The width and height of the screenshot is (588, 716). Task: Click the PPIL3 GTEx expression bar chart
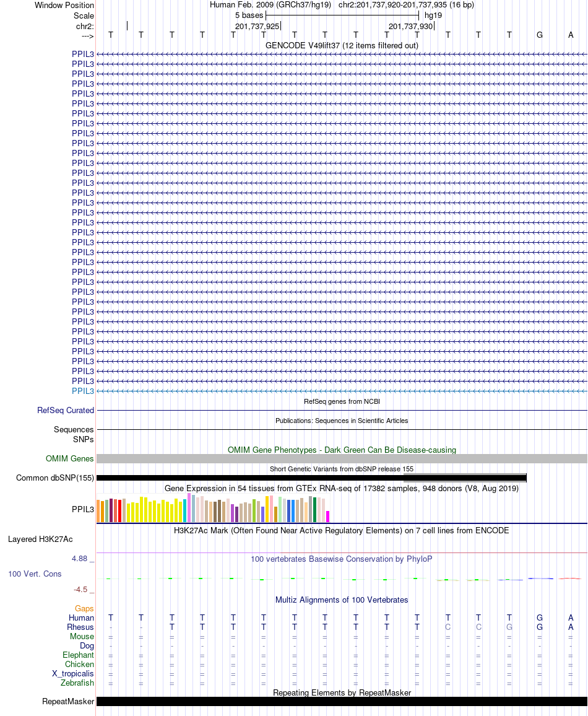tap(213, 508)
